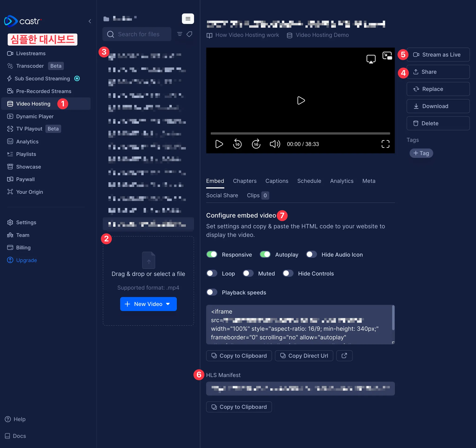Collapse the sidebar with chevron arrow
The width and height of the screenshot is (476, 448).
pos(90,21)
